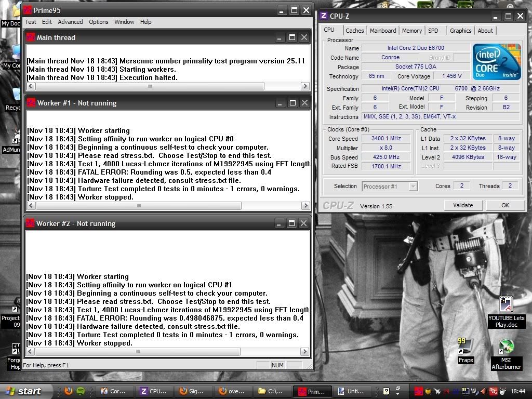
Task: Open the Help menu in Prime95
Action: [145, 22]
